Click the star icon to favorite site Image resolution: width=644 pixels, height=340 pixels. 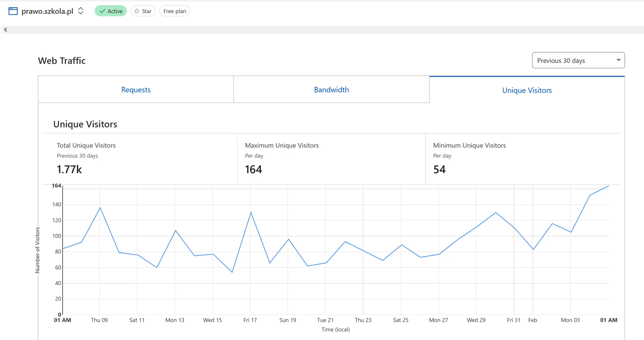[x=137, y=11]
